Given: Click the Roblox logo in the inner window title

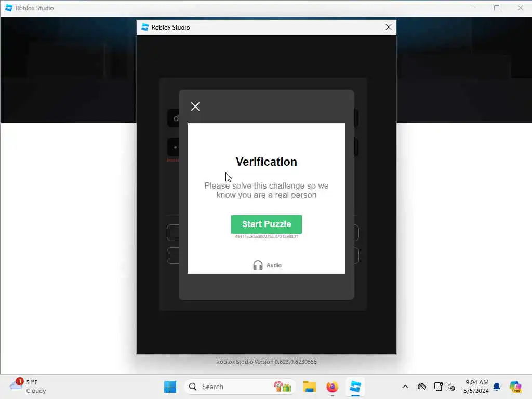Looking at the screenshot, I should point(145,27).
